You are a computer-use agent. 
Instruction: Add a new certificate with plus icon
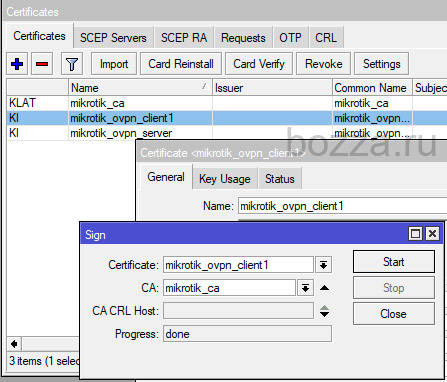pos(17,64)
